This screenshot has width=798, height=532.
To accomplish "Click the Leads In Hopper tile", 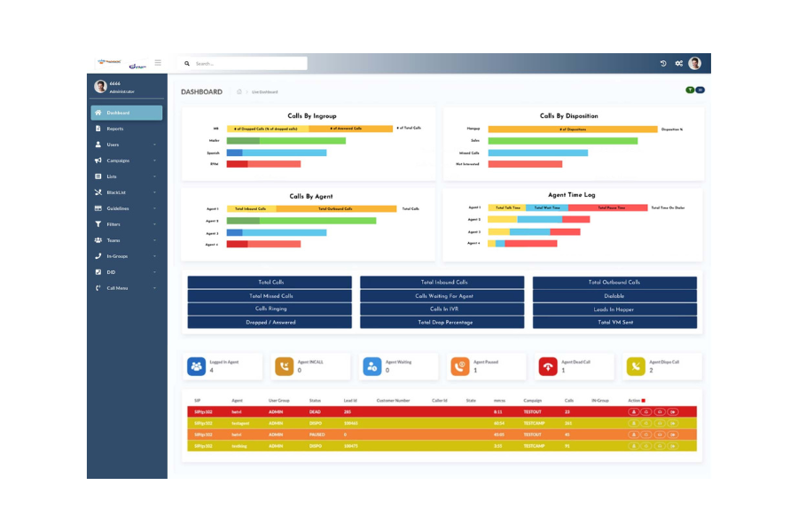I will (x=614, y=309).
